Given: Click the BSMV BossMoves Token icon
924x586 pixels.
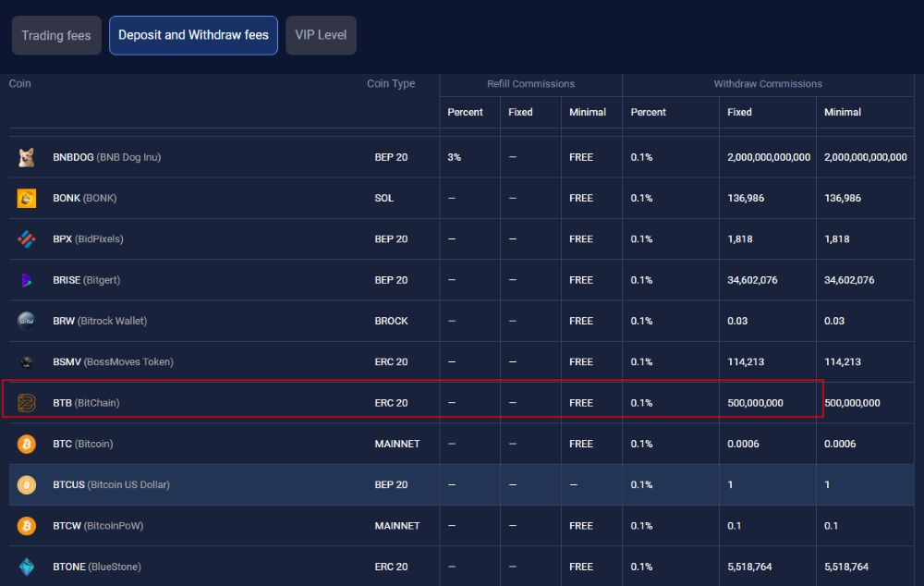Looking at the screenshot, I should [x=27, y=362].
